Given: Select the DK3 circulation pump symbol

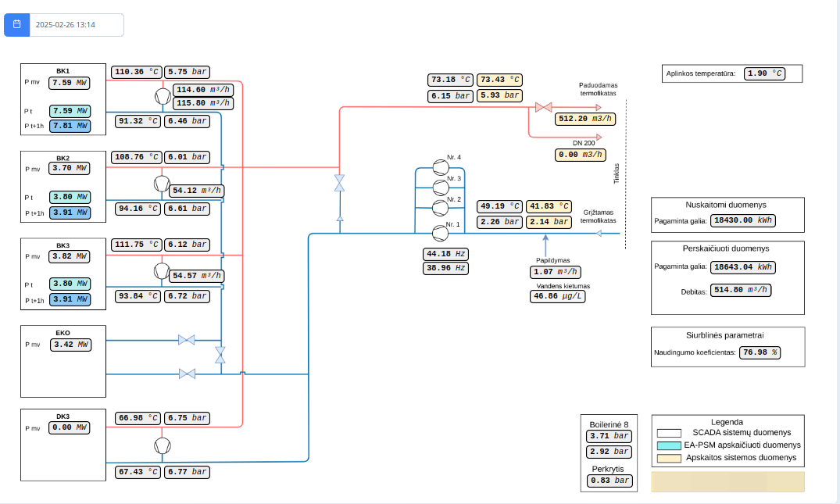Looking at the screenshot, I should 162,445.
